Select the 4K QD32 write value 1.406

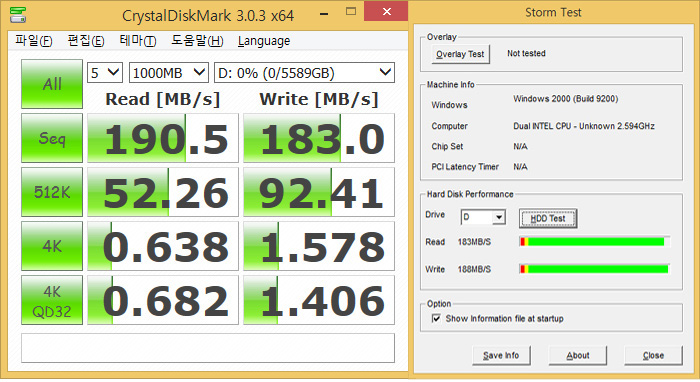coord(319,300)
